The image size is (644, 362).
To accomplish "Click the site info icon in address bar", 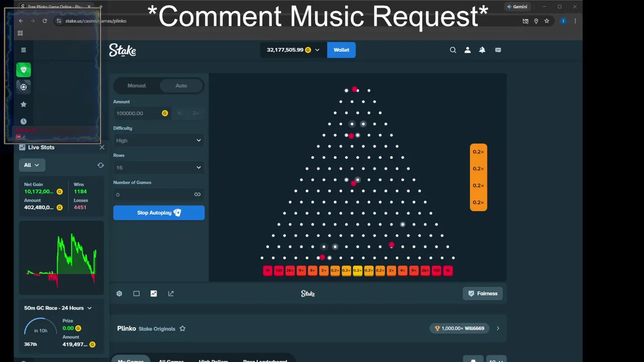I will point(59,21).
